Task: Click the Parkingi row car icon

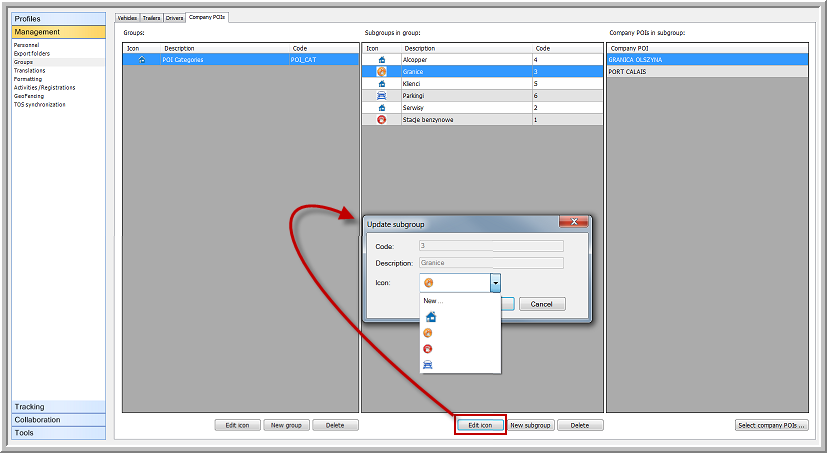Action: pyautogui.click(x=381, y=96)
